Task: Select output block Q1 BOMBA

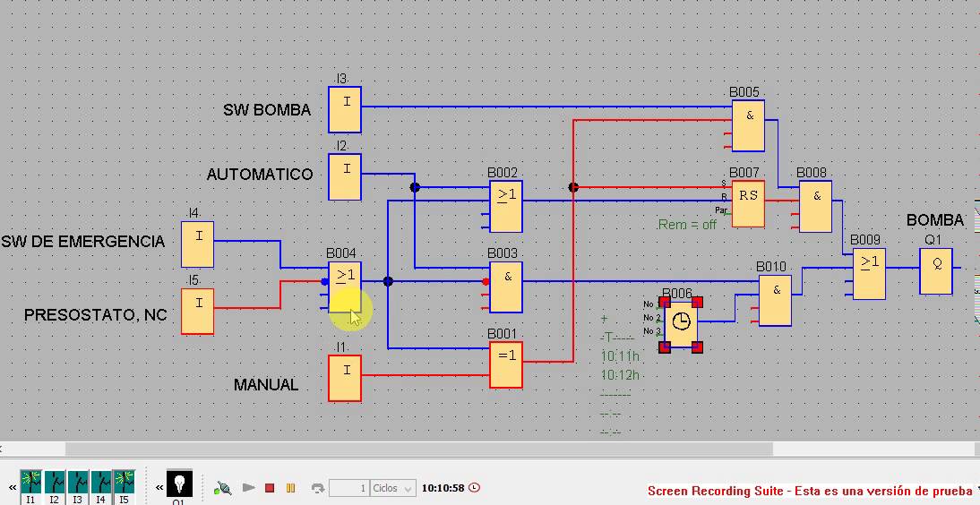Action: pyautogui.click(x=936, y=271)
